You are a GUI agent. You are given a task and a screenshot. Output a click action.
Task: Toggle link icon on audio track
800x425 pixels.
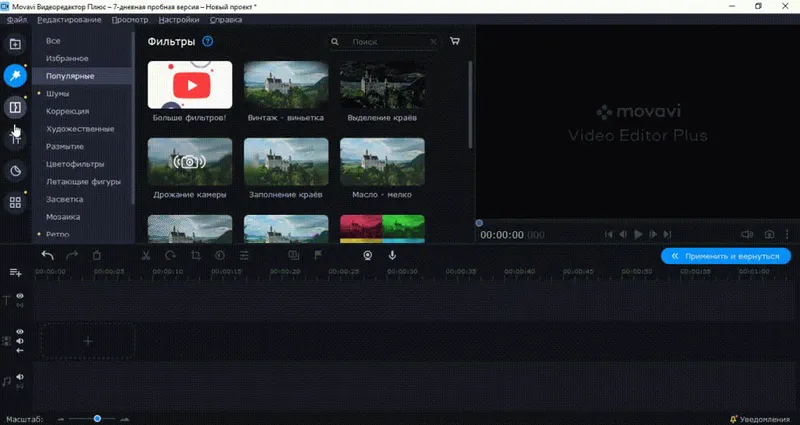[20, 386]
